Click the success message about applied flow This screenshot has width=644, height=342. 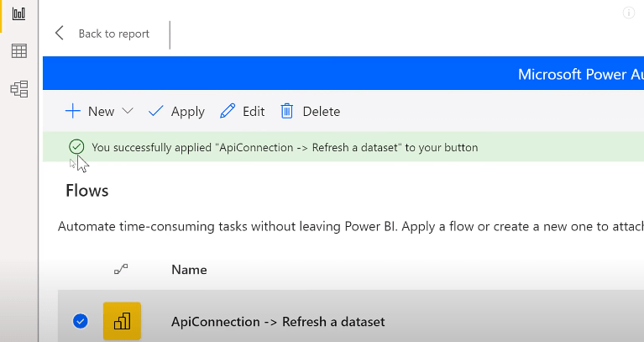coord(285,147)
